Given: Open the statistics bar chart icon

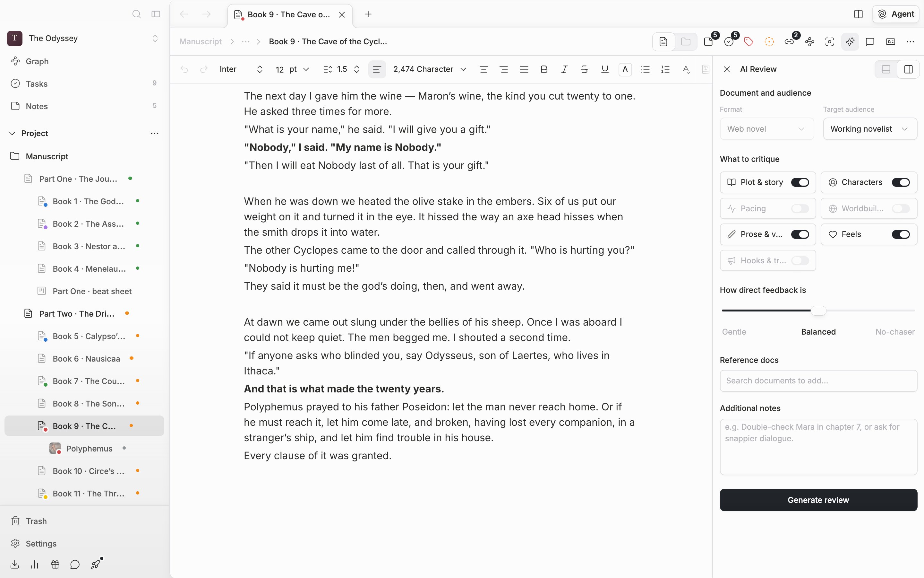Looking at the screenshot, I should [35, 564].
